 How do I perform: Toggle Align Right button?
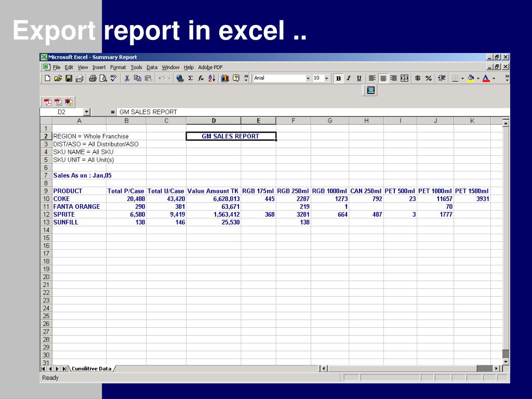click(x=394, y=78)
